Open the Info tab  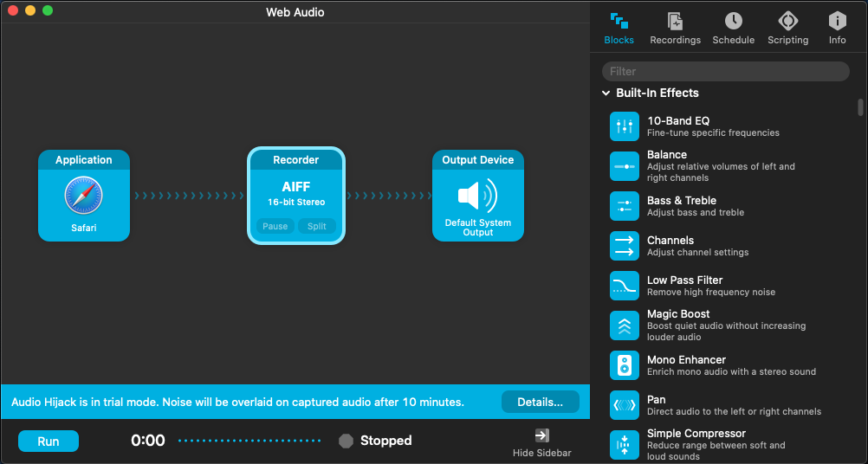[x=837, y=29]
